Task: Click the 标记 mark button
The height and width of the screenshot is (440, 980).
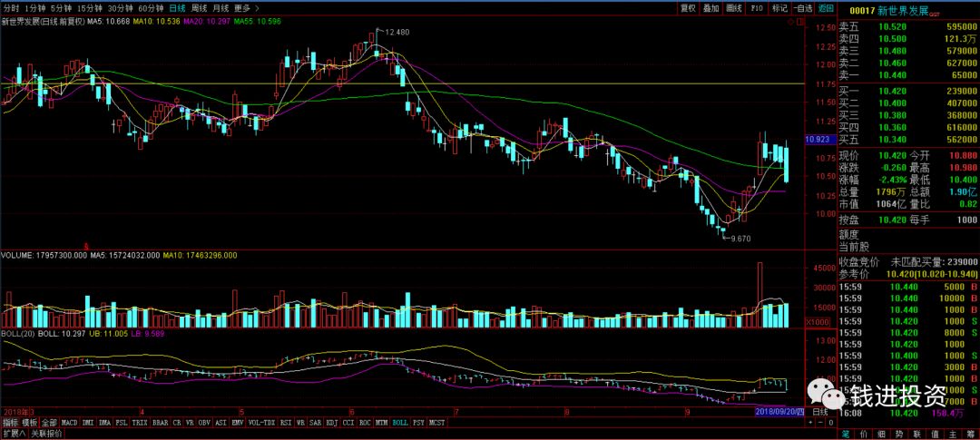Action: click(779, 8)
